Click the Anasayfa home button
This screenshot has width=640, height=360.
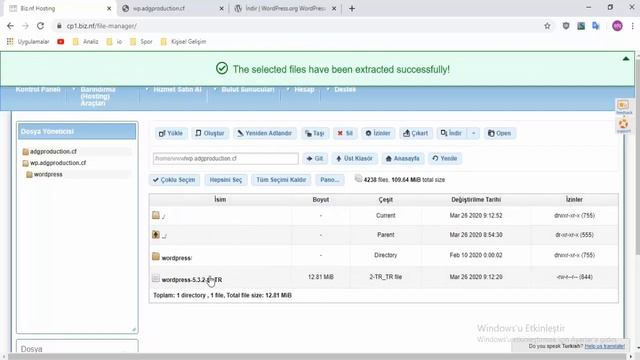(402, 158)
